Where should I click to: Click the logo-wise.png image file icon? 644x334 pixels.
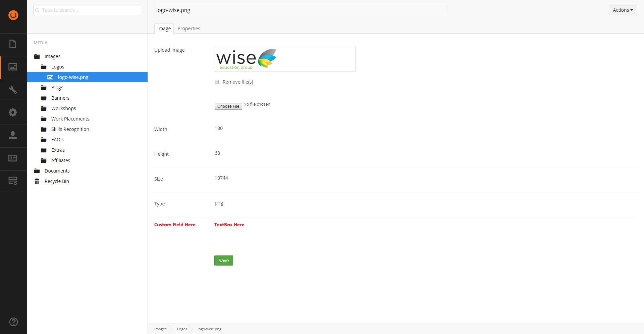pos(50,77)
